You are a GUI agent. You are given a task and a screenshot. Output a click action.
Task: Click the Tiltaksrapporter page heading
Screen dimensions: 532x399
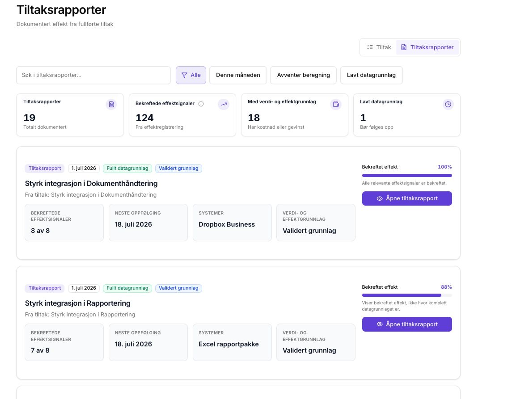pos(61,10)
